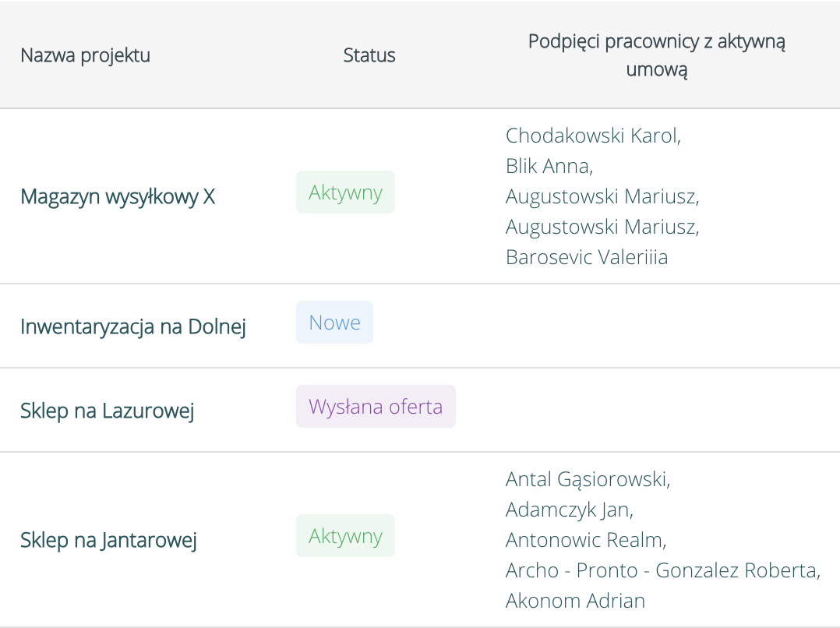840x628 pixels.
Task: Select the "Sklep na Jantarowej" project
Action: click(x=108, y=539)
